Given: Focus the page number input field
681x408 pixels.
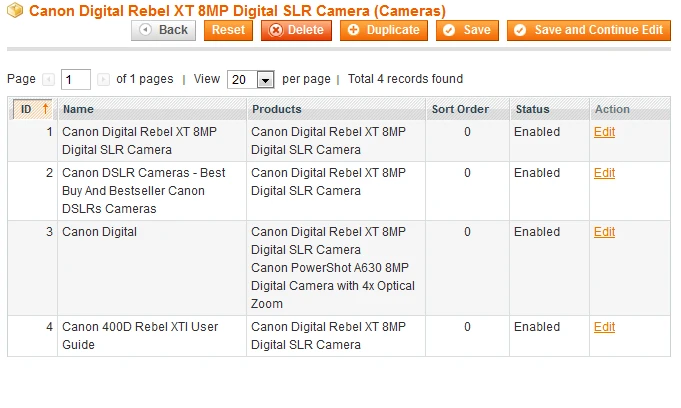Looking at the screenshot, I should (76, 79).
